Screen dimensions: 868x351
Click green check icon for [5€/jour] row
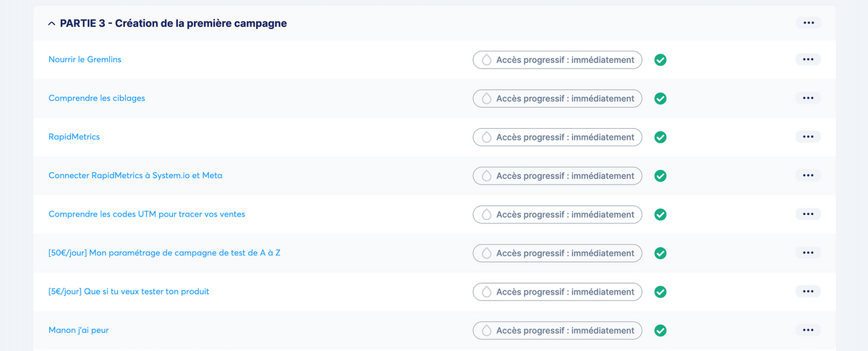tap(660, 292)
